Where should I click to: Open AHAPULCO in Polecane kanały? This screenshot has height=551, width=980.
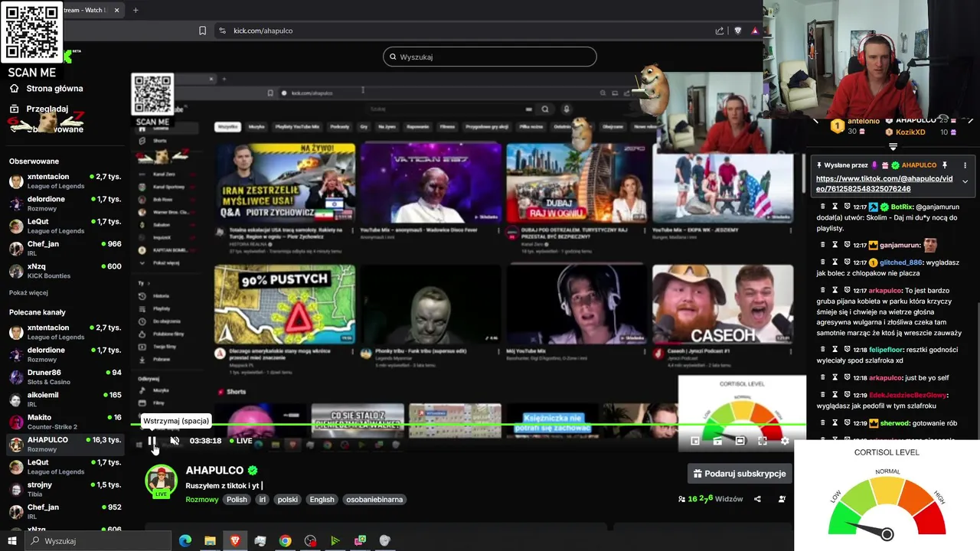click(x=65, y=444)
